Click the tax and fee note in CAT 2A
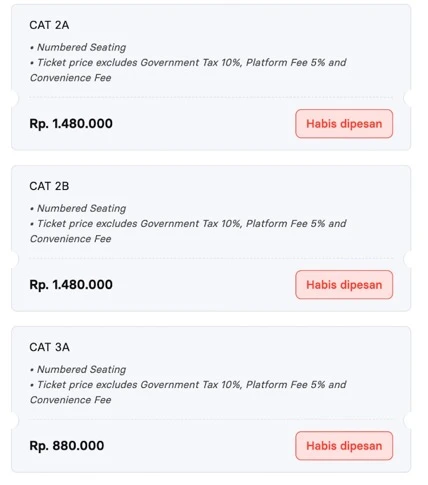 (x=188, y=70)
